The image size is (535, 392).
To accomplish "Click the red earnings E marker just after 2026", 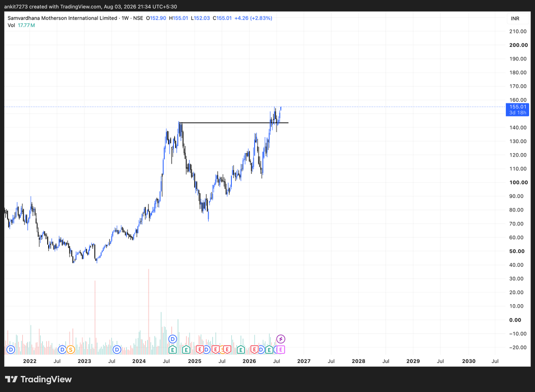I will point(255,349).
